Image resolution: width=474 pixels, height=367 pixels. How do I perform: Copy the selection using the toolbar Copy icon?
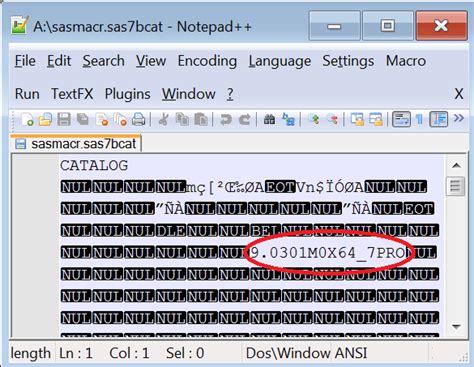182,119
